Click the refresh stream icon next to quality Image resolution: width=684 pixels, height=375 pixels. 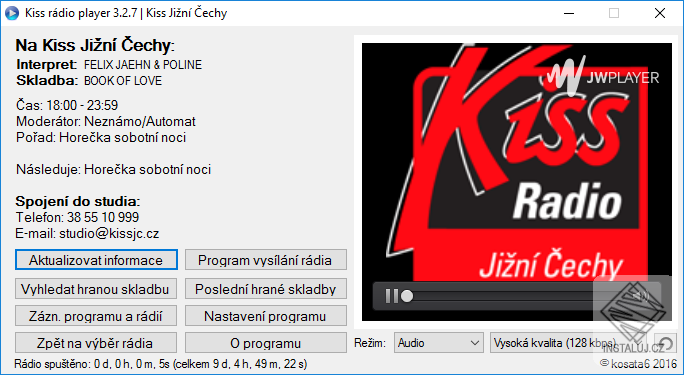[x=666, y=343]
